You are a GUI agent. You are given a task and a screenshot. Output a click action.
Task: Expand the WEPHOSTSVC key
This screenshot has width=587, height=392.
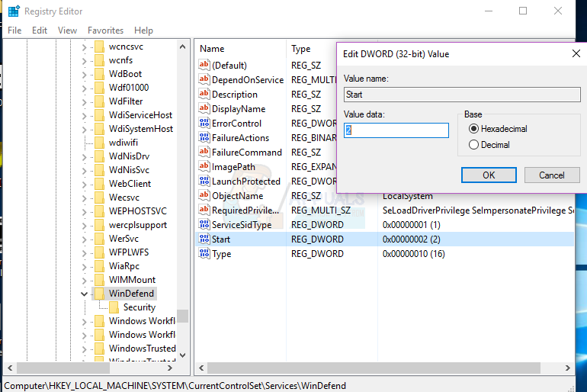84,212
